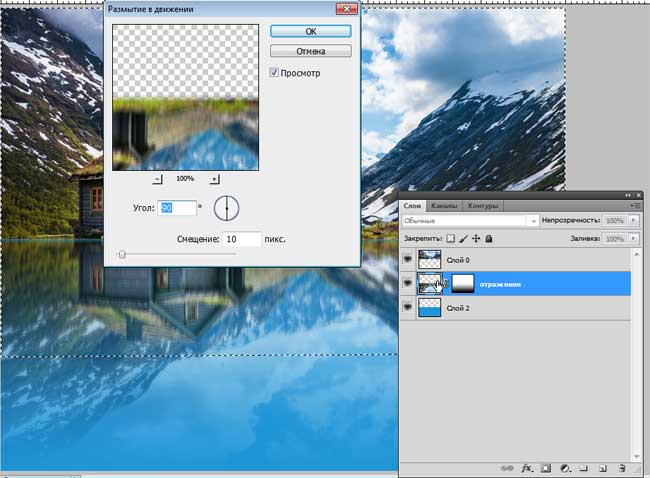
Task: Open the Layers panel options menu
Action: [x=636, y=206]
